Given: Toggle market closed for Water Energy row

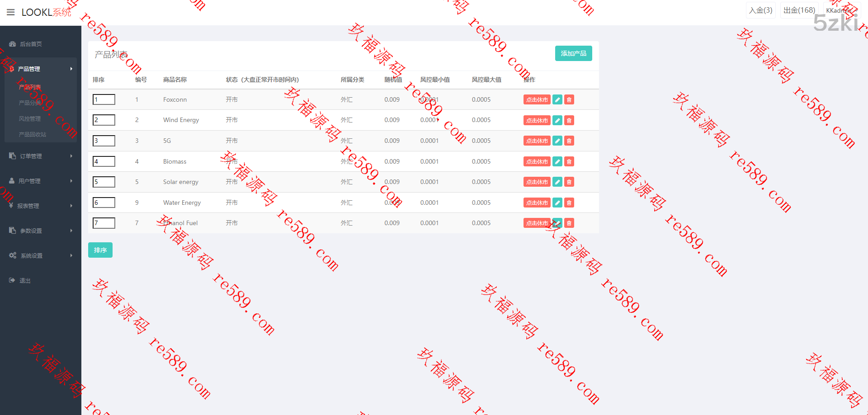Looking at the screenshot, I should pyautogui.click(x=537, y=203).
